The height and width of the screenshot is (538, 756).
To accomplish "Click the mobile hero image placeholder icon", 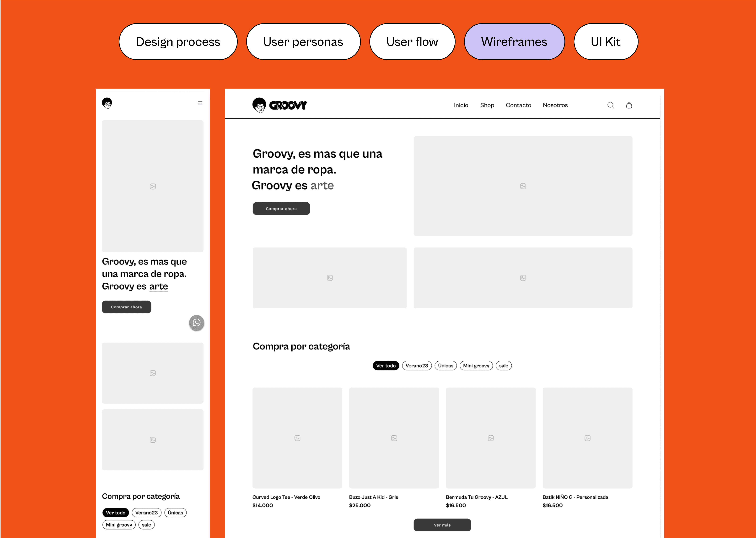I will 153,187.
